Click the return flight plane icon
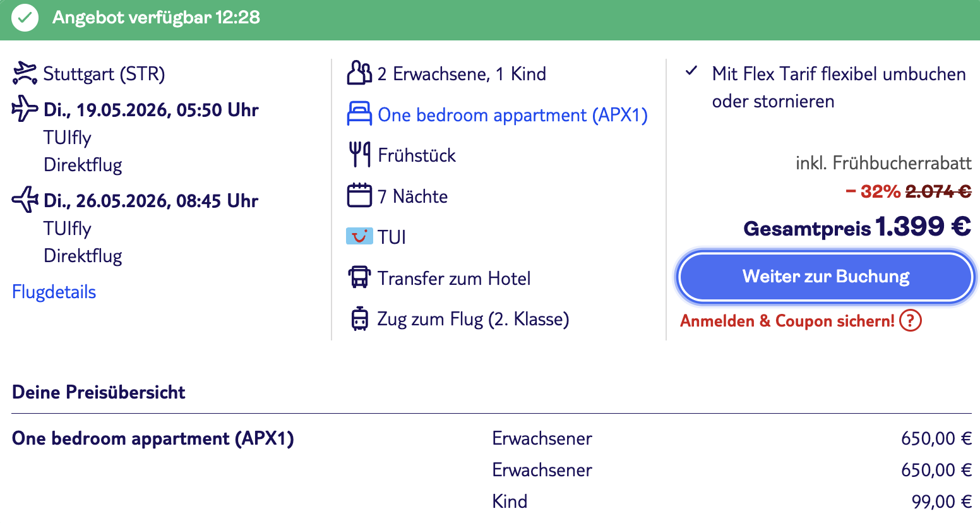The width and height of the screenshot is (980, 523). click(25, 200)
